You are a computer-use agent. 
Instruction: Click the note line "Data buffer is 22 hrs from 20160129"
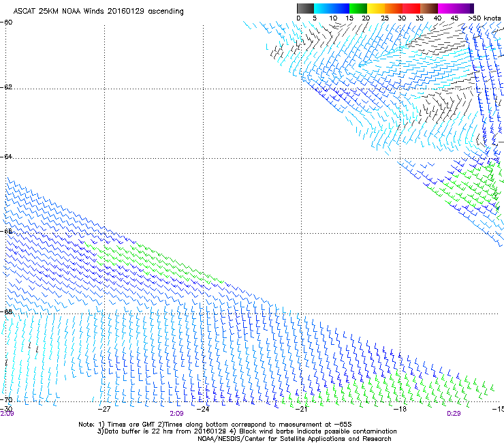165,431
